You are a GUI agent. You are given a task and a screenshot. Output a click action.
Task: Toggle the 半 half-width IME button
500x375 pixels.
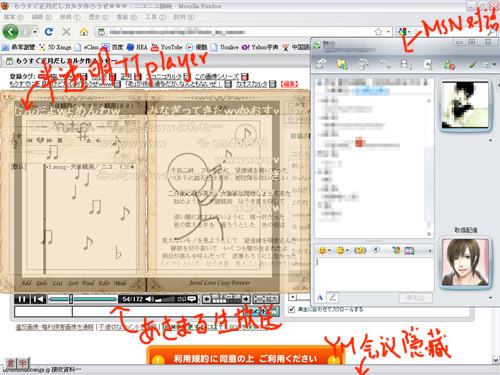(x=23, y=363)
